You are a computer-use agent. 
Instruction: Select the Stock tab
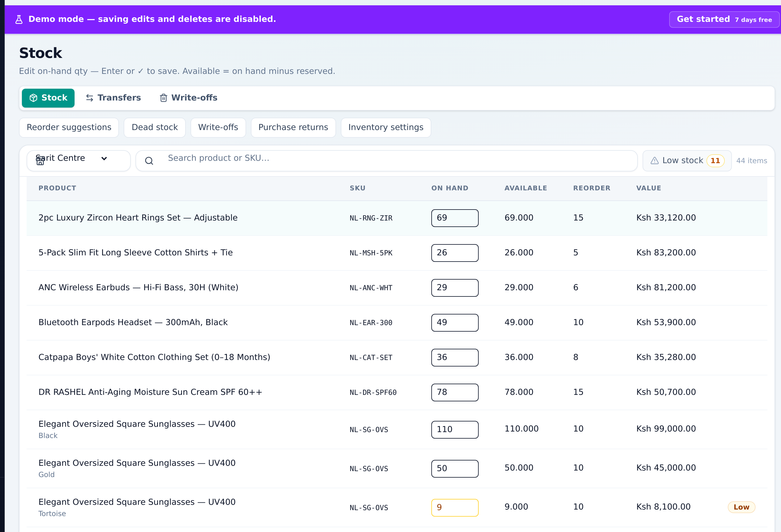pyautogui.click(x=48, y=98)
